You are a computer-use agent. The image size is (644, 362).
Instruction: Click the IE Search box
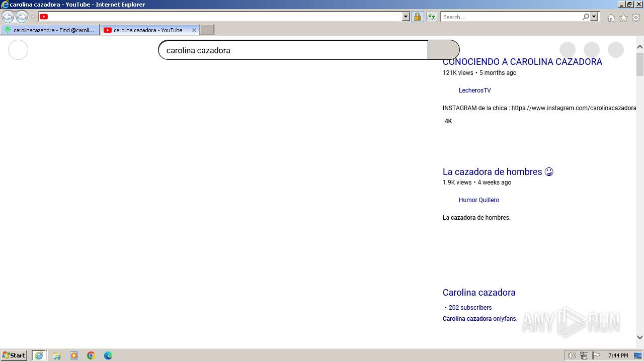click(511, 17)
